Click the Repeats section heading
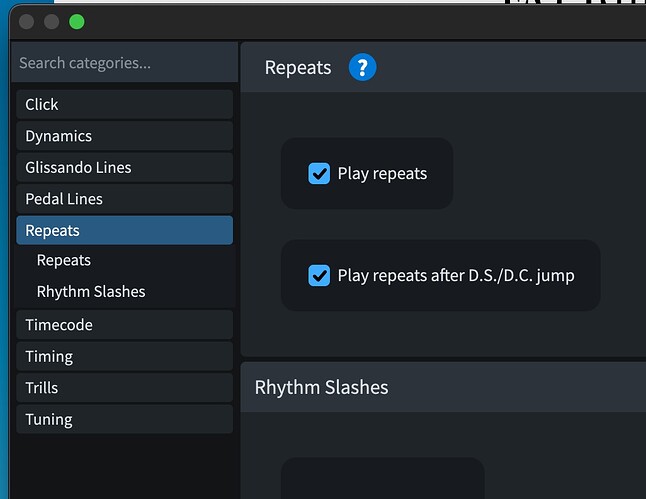 click(297, 68)
